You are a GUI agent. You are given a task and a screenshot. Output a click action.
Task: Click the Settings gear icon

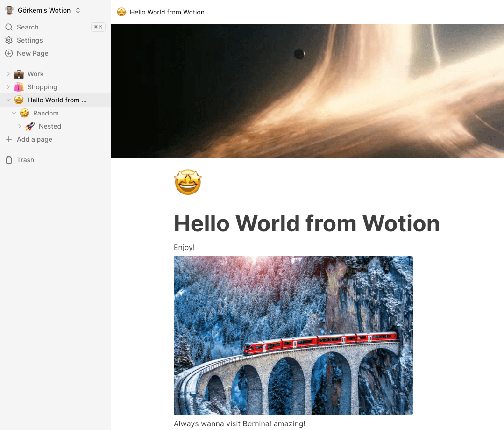tap(9, 40)
